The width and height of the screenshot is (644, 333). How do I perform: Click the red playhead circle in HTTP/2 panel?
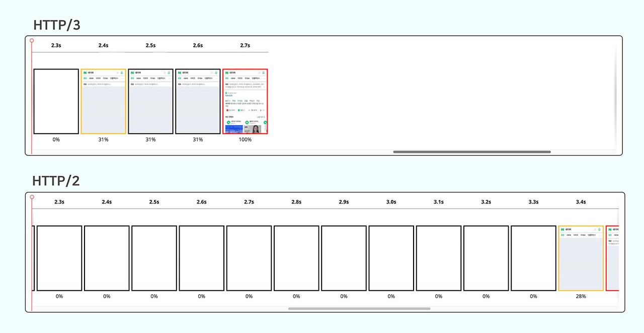32,197
